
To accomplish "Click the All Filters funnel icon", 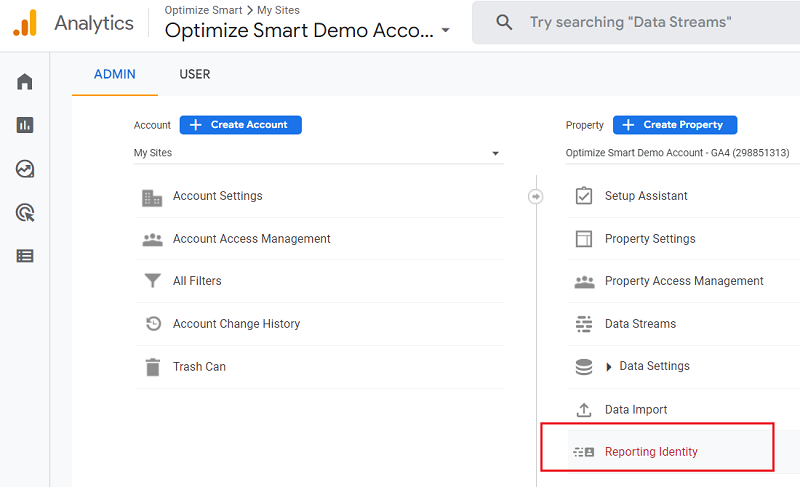I will [x=153, y=281].
